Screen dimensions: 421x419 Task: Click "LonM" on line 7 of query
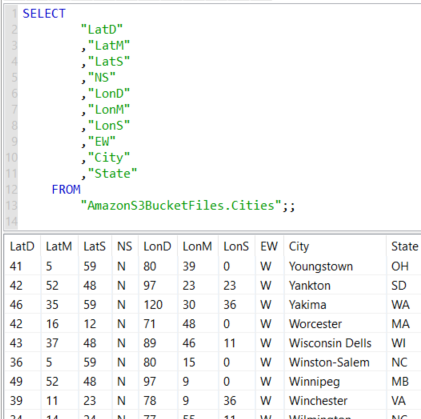(x=109, y=110)
